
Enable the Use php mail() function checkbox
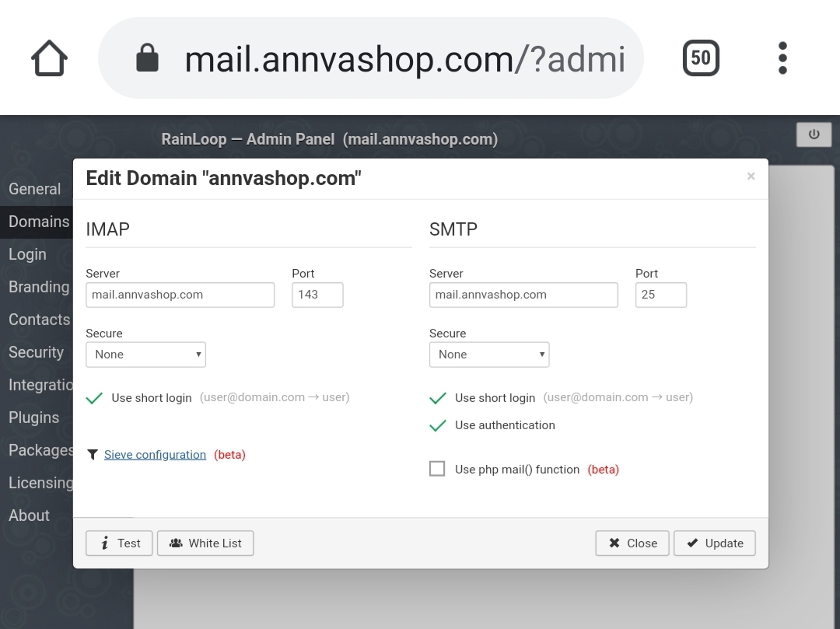pyautogui.click(x=437, y=468)
